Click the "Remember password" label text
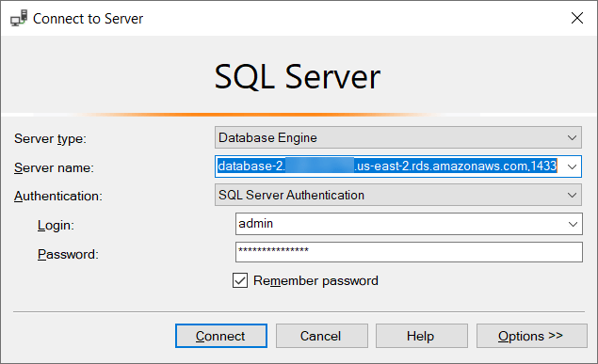The image size is (598, 364). (315, 281)
